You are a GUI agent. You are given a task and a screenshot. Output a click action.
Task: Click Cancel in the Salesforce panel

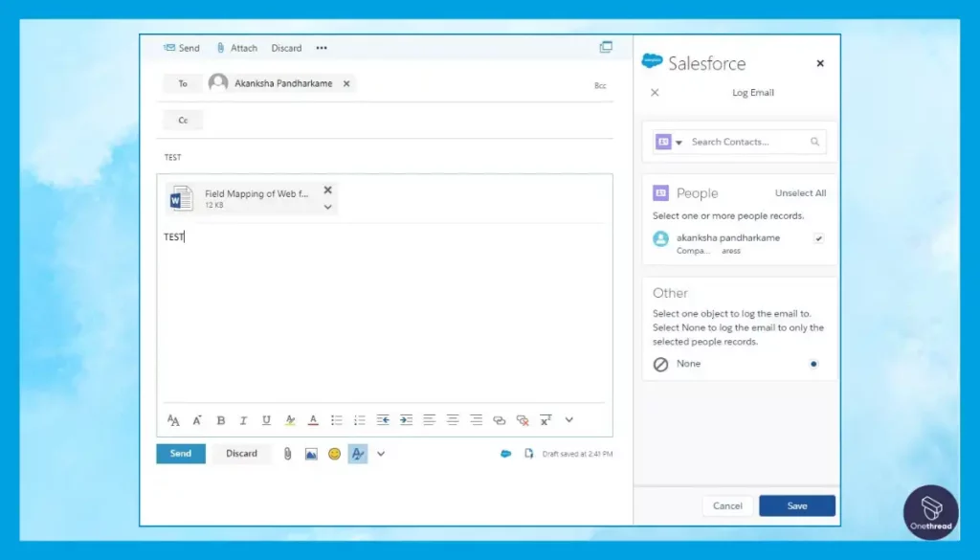point(727,506)
